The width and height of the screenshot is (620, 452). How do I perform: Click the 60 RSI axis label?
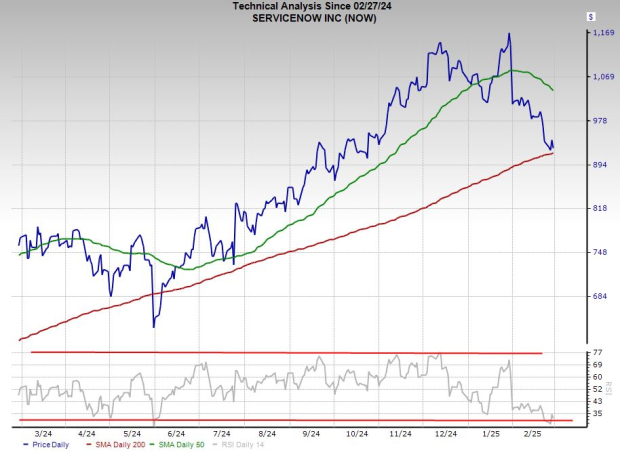coord(597,377)
